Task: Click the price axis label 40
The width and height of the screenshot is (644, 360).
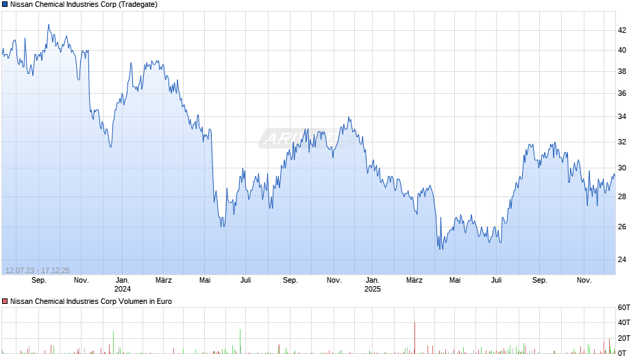Action: (622, 51)
